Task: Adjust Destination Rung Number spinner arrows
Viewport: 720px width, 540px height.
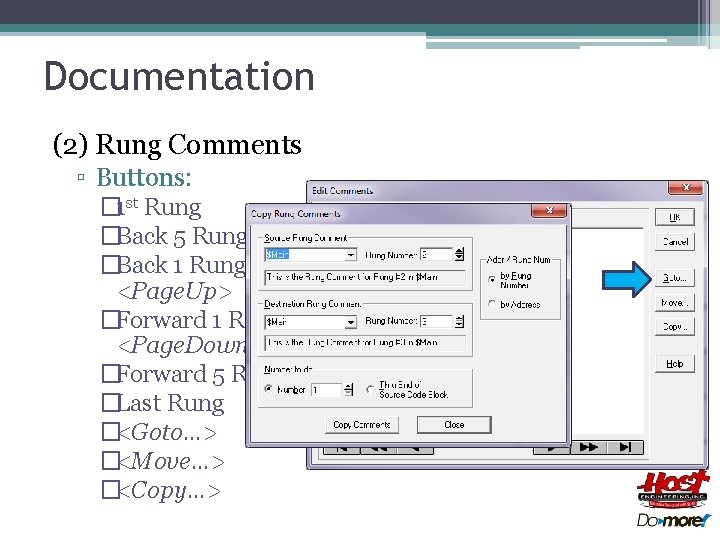Action: coord(459,321)
